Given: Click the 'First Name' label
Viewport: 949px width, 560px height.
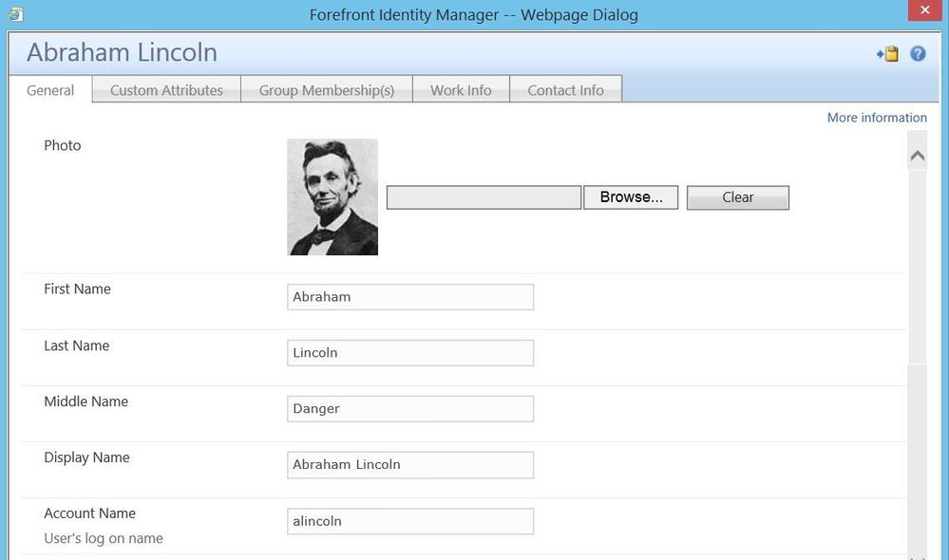Looking at the screenshot, I should coord(78,289).
